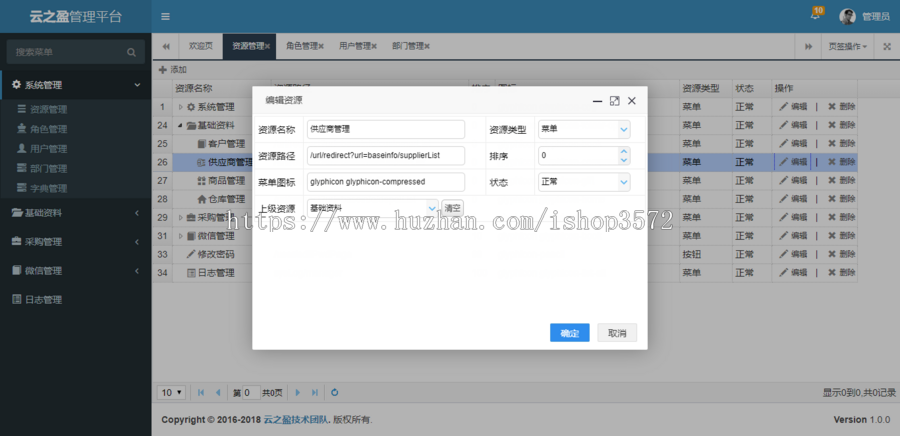Switch to the 用户管理 tab

(x=355, y=46)
